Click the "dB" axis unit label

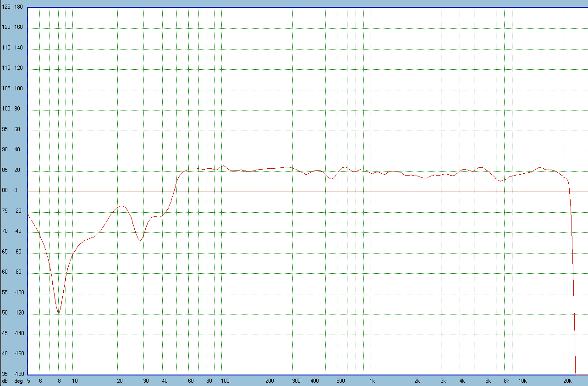5,381
